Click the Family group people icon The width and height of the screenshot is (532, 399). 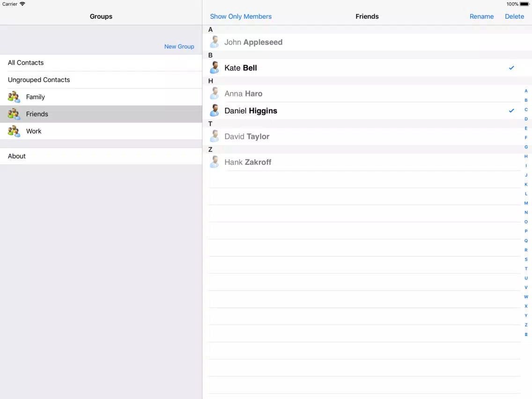(x=14, y=96)
